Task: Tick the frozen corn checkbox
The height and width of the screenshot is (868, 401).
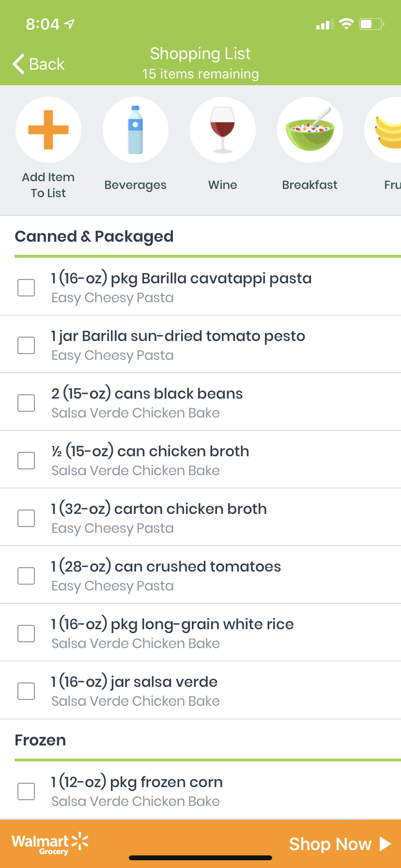Action: (x=26, y=791)
